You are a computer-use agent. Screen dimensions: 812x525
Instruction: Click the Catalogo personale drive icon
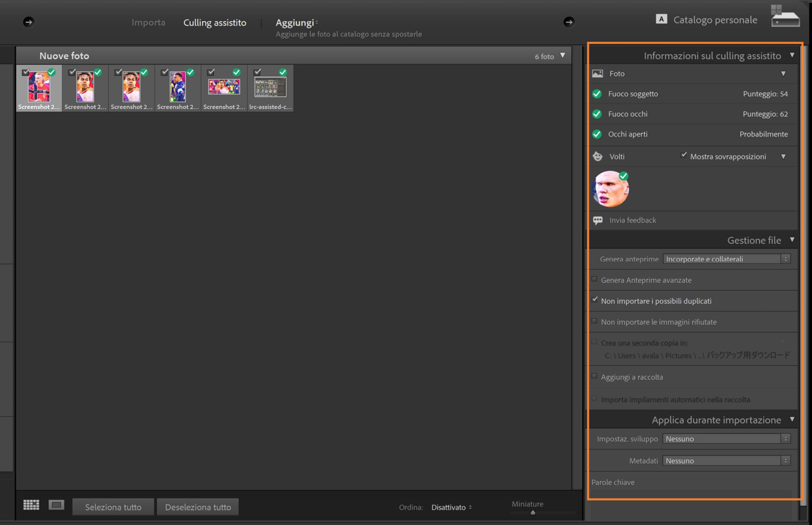[785, 16]
